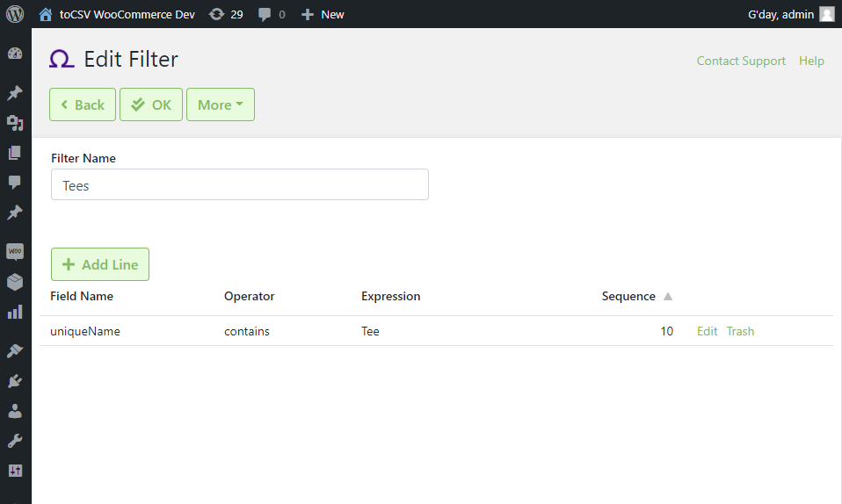Screen dimensions: 842x504
Task: Open the WooCommerce sidebar menu
Action: pos(15,251)
